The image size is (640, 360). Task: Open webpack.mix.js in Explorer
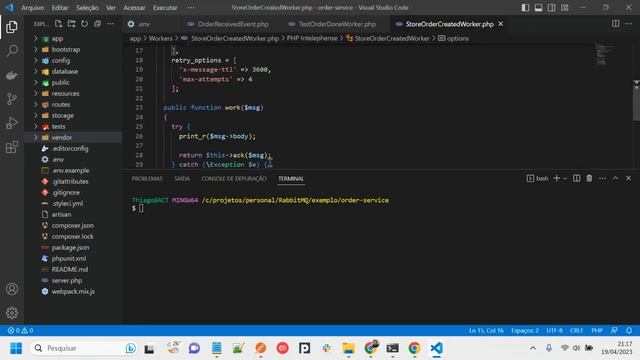pyautogui.click(x=73, y=291)
